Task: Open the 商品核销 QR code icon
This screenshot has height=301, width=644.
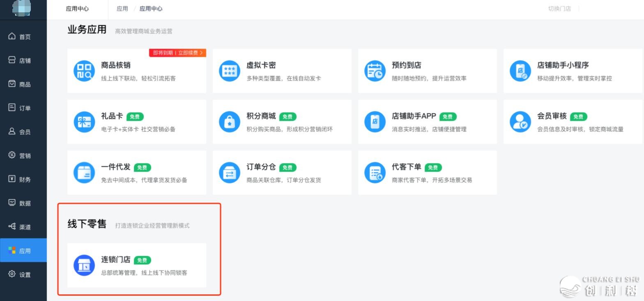Action: tap(84, 71)
